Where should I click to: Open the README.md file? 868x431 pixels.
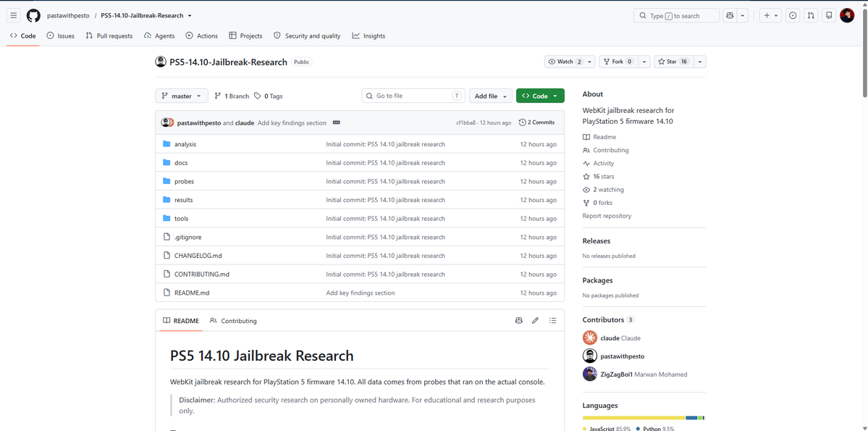[x=192, y=293]
